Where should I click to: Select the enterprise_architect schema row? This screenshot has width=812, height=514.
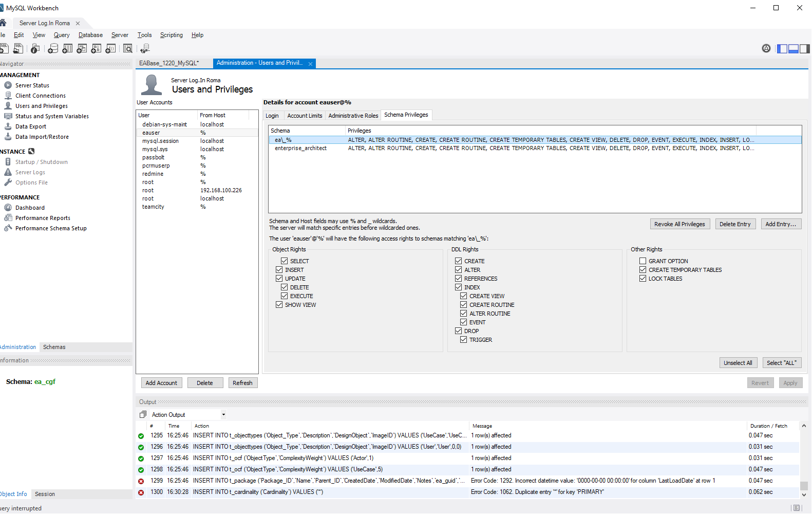[535, 148]
